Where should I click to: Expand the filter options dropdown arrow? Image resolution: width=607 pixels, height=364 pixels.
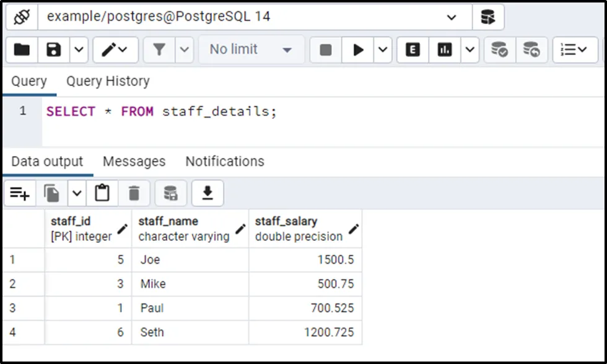coord(185,50)
